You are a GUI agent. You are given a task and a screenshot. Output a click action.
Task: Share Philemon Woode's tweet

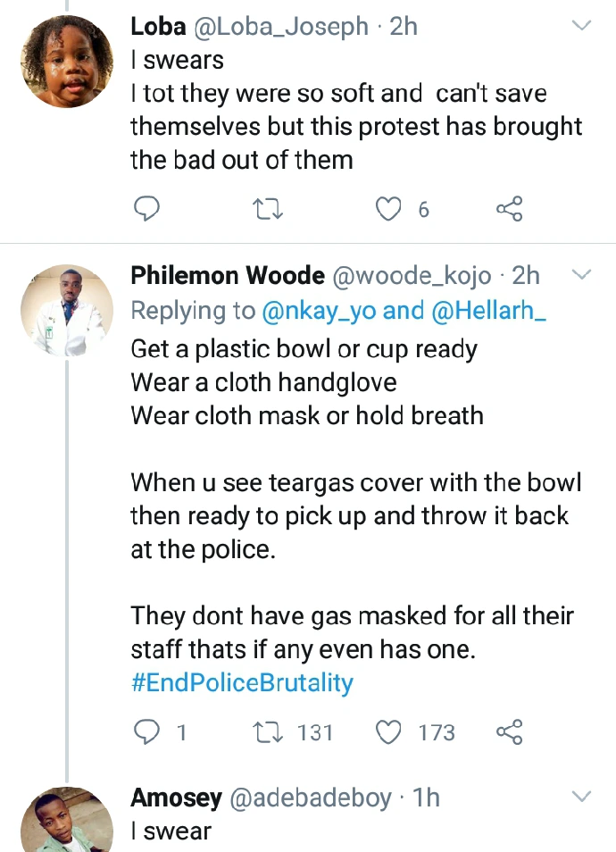pos(508,732)
